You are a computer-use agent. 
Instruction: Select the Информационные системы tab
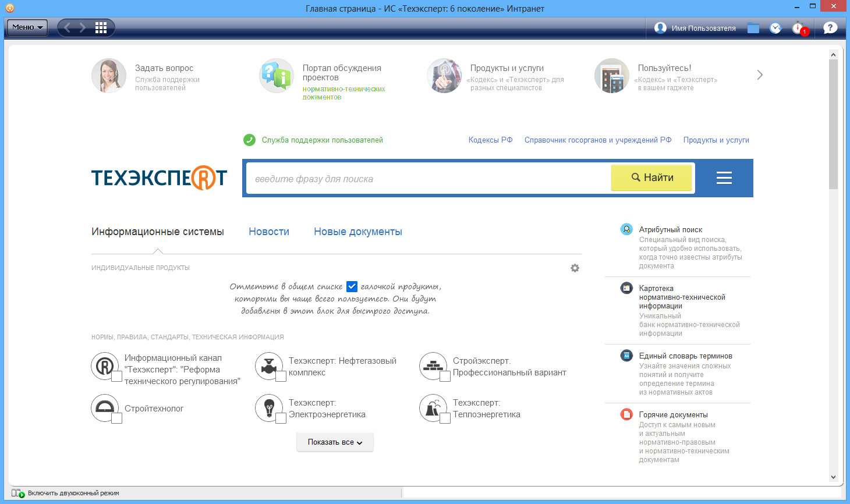(x=158, y=232)
